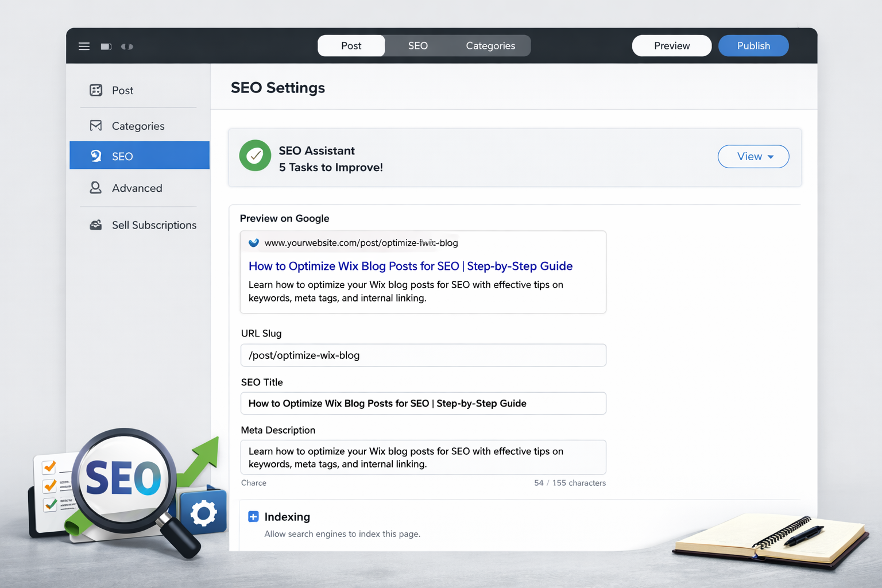Click 'Allow search engines to index this page.'

pos(342,534)
